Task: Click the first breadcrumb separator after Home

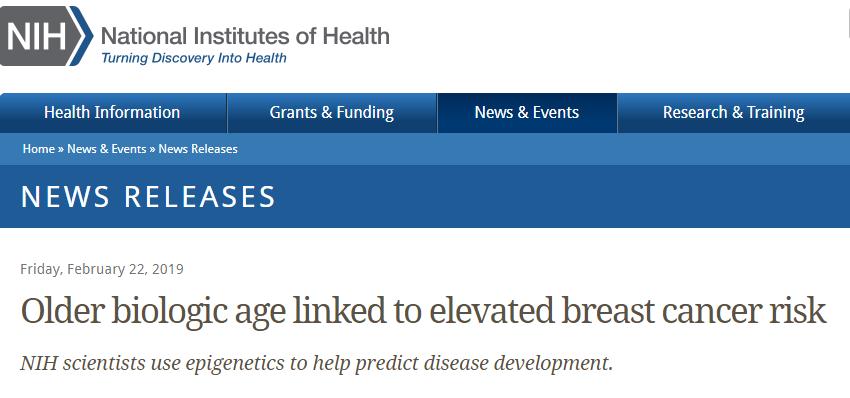Action: [x=61, y=149]
